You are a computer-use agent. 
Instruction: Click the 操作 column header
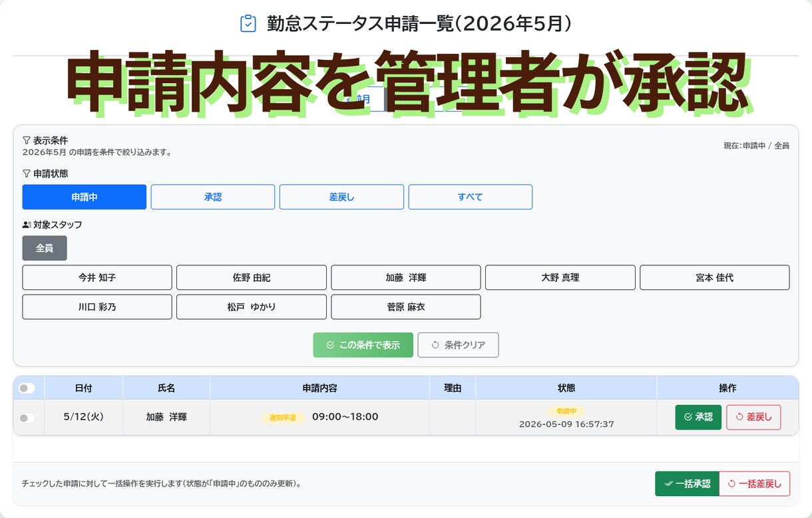click(x=728, y=388)
